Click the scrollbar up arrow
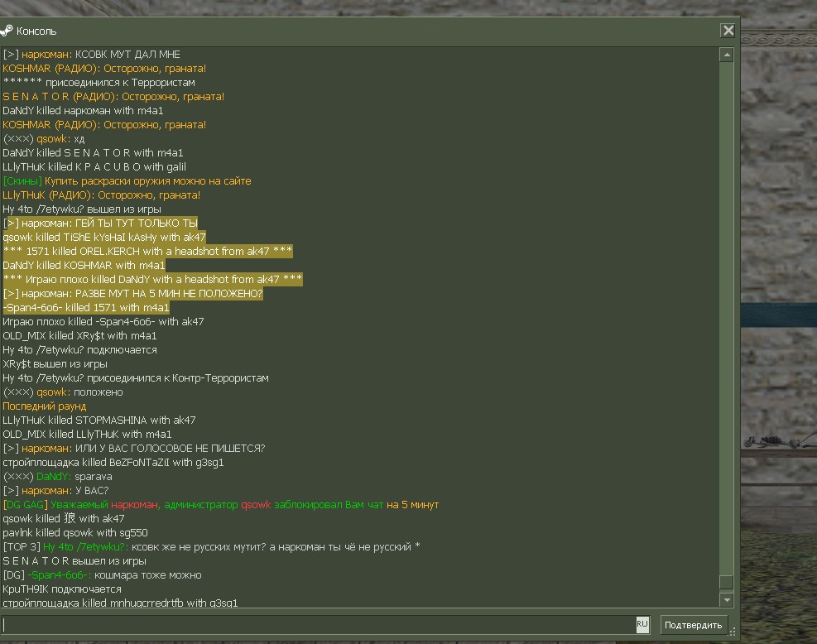Viewport: 817px width, 644px height. click(727, 55)
